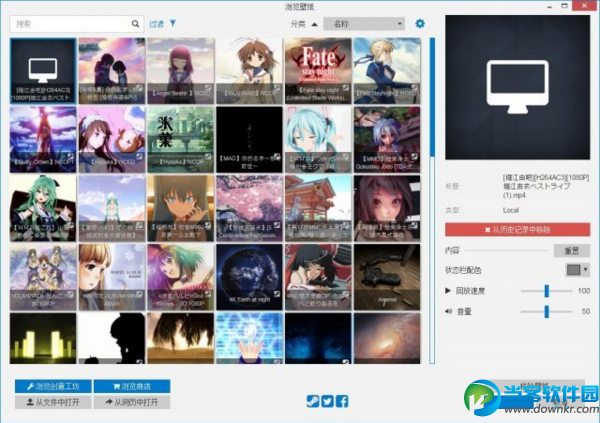Select the first monitor-icon wallpaper thumbnail
600x423 pixels.
tap(43, 71)
